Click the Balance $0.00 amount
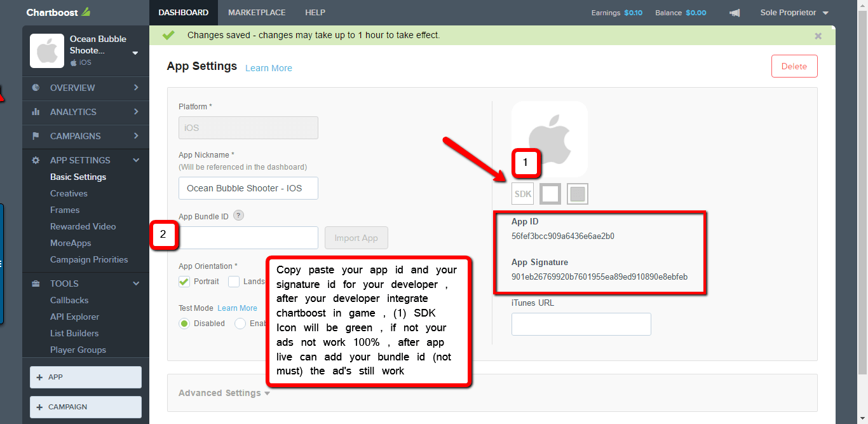 coord(696,13)
